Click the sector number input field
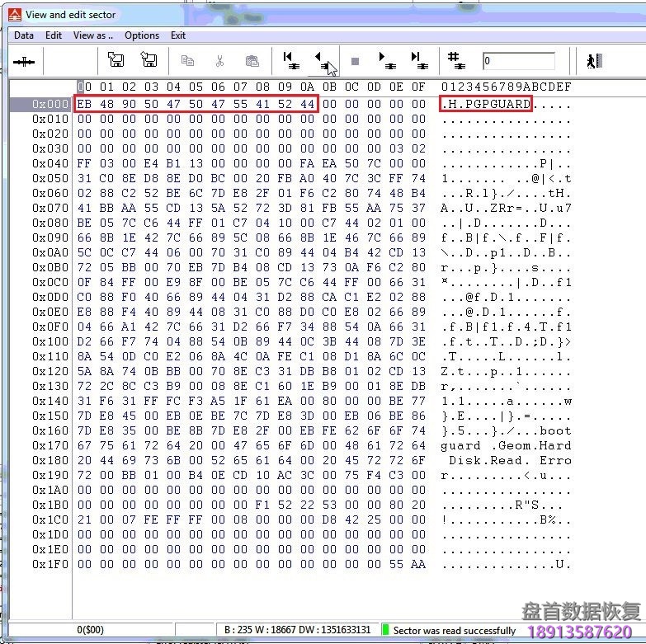 point(518,61)
